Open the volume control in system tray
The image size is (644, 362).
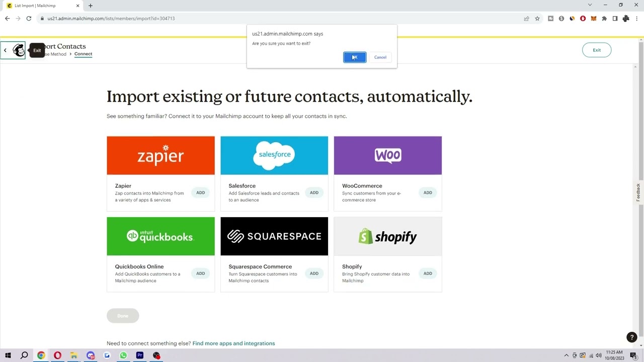click(599, 355)
